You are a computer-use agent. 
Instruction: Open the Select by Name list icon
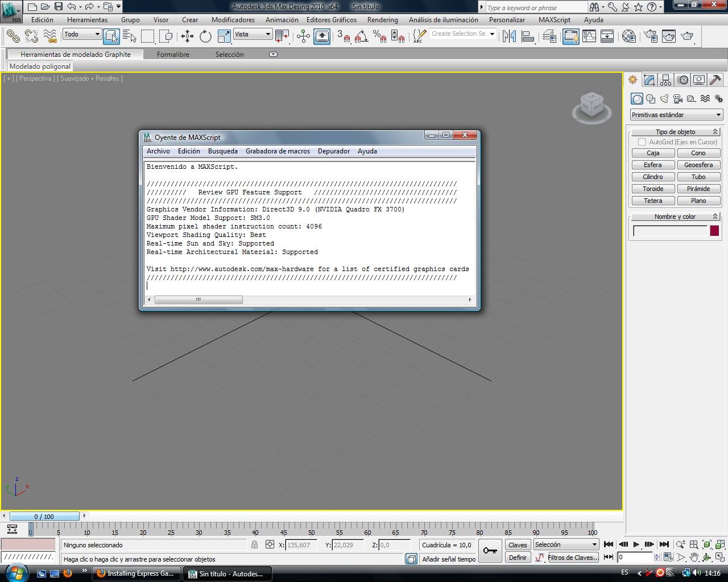pyautogui.click(x=130, y=36)
